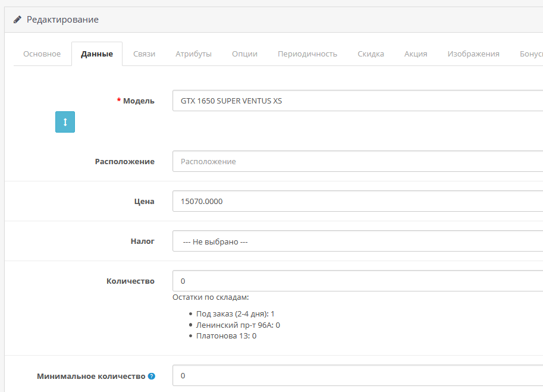543x392 pixels.
Task: Click the pencil icon next to Редактирование
Action: click(x=17, y=20)
